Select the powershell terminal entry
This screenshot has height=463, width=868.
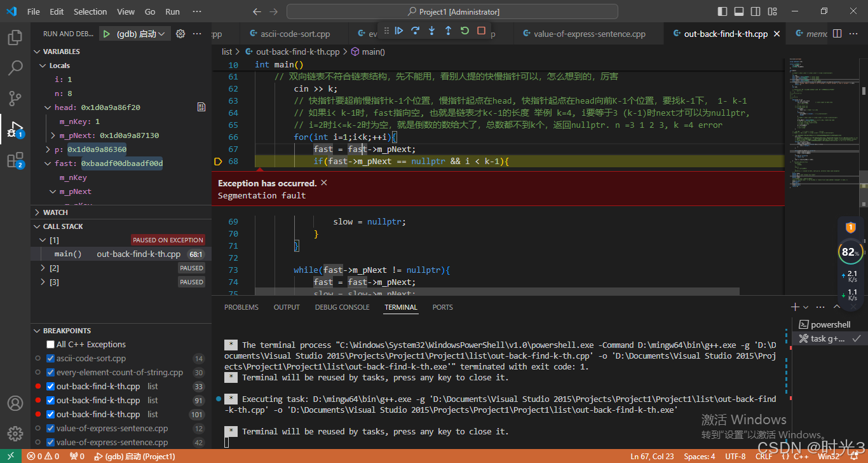coord(830,324)
